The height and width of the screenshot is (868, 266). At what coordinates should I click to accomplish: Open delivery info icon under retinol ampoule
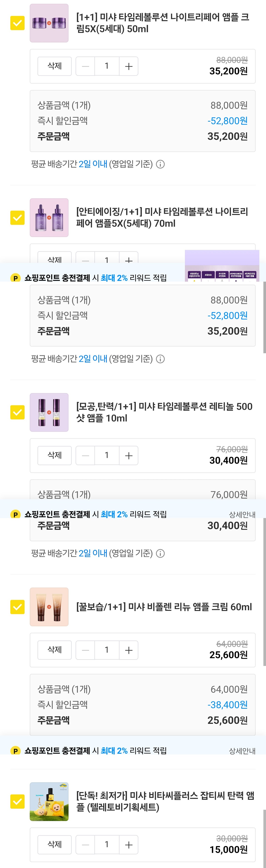point(161,553)
